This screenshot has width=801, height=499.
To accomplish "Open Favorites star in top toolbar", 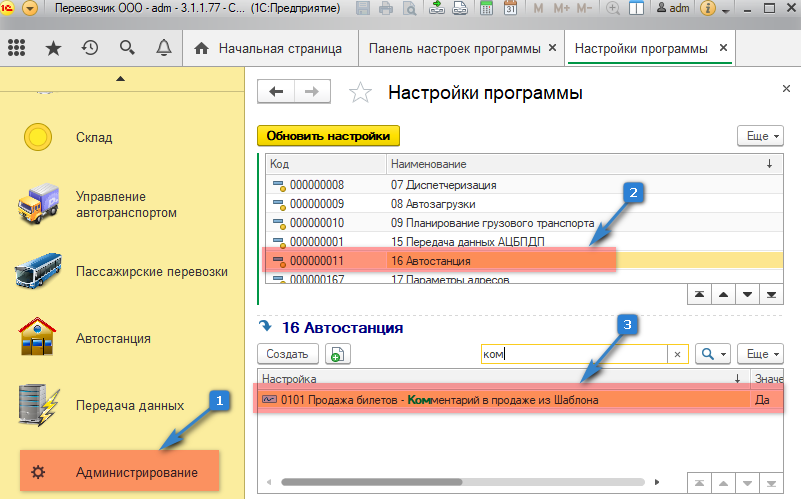I will (x=53, y=48).
